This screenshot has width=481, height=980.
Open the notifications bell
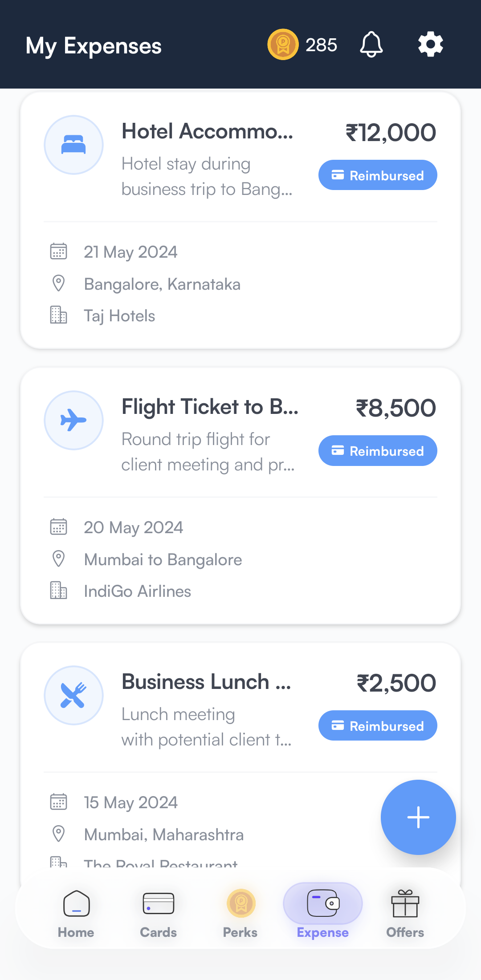(371, 45)
